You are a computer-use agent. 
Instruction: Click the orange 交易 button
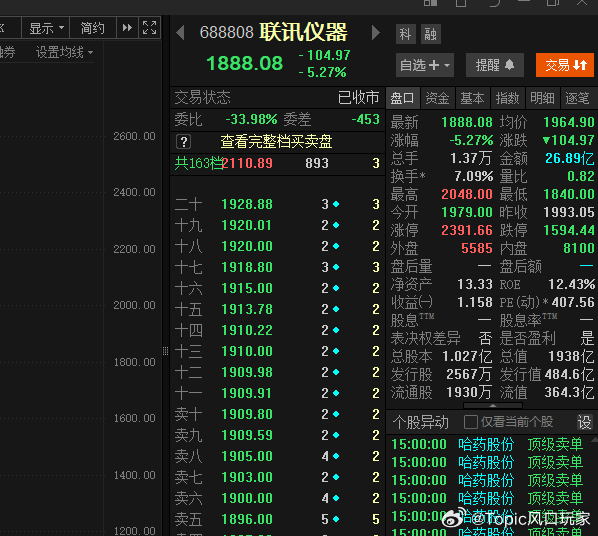pos(565,65)
